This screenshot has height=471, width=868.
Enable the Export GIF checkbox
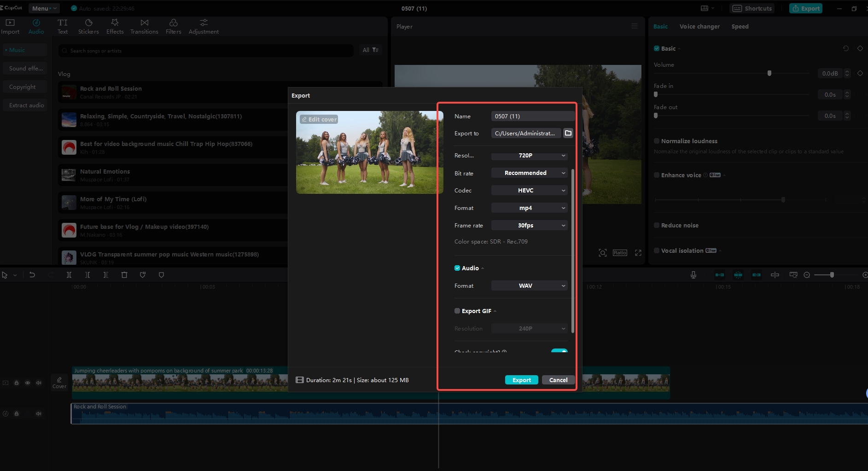pos(457,311)
